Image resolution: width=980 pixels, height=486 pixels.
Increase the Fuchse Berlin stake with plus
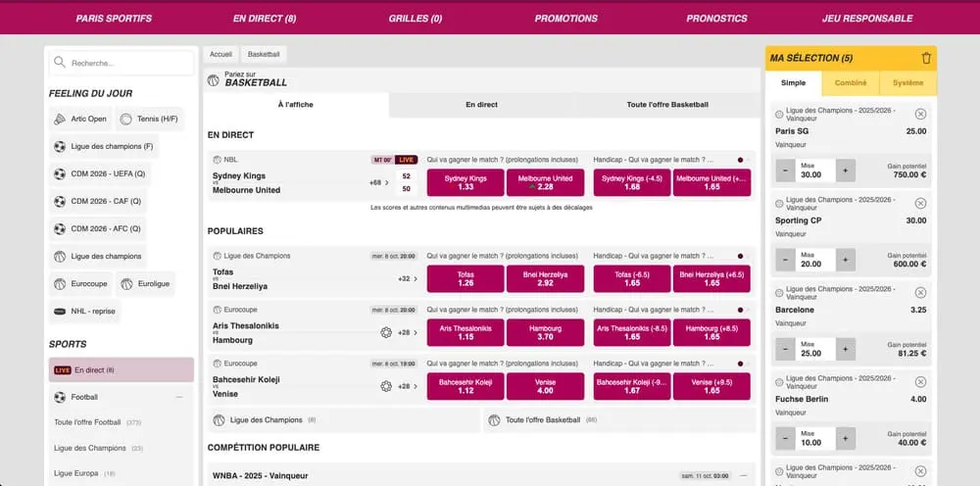coord(845,438)
